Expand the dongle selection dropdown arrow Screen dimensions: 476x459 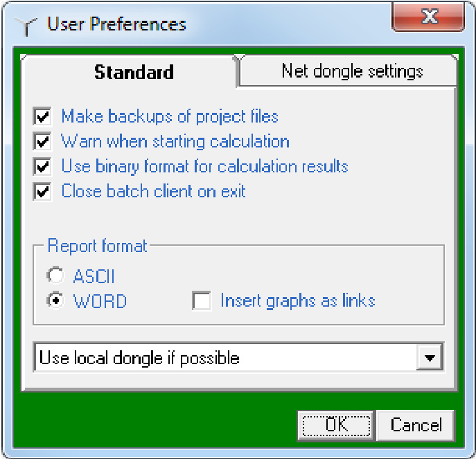[x=430, y=358]
